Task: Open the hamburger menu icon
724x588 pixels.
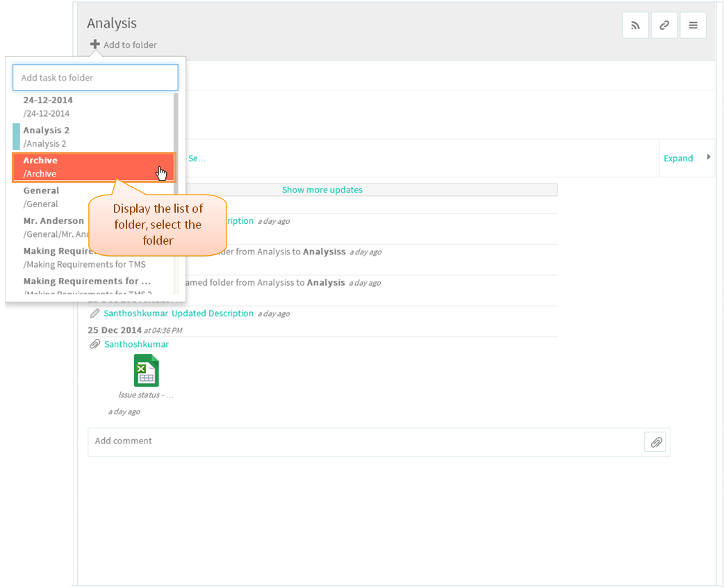Action: pyautogui.click(x=693, y=26)
